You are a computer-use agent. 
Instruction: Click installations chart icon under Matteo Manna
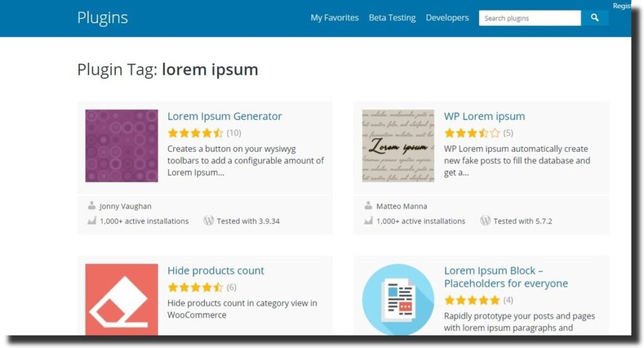(x=368, y=220)
